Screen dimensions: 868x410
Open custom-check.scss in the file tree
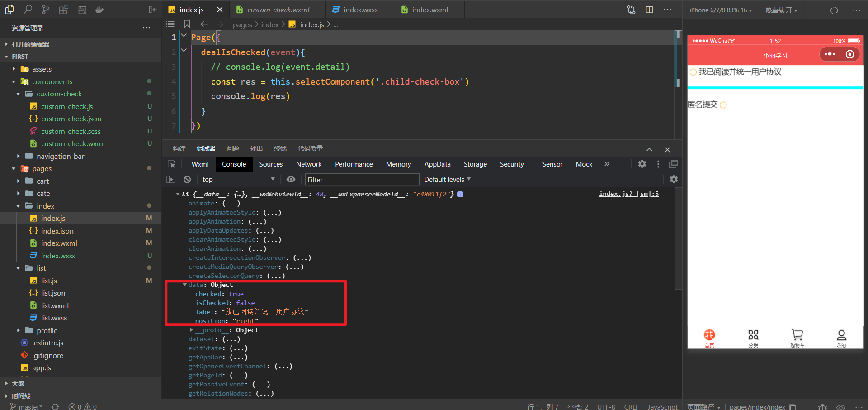click(x=71, y=131)
